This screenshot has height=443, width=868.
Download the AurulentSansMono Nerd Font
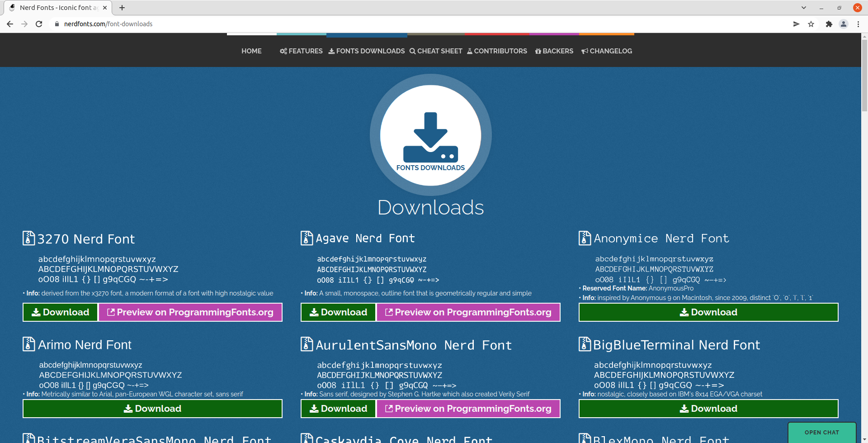[338, 409]
